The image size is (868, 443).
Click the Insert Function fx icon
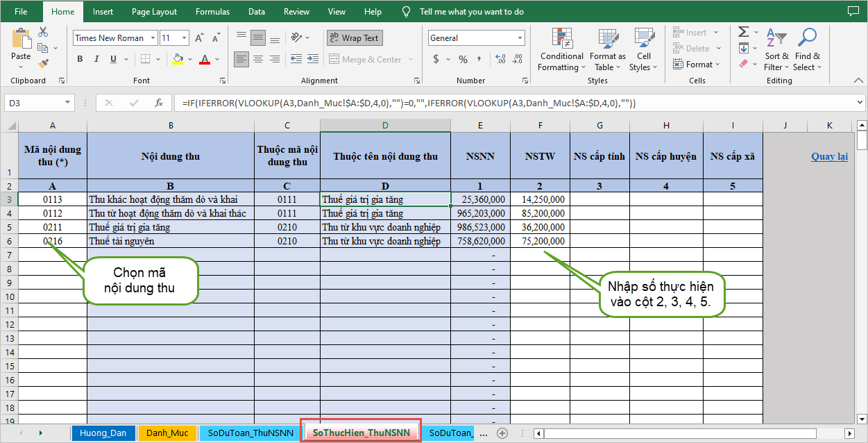(159, 103)
